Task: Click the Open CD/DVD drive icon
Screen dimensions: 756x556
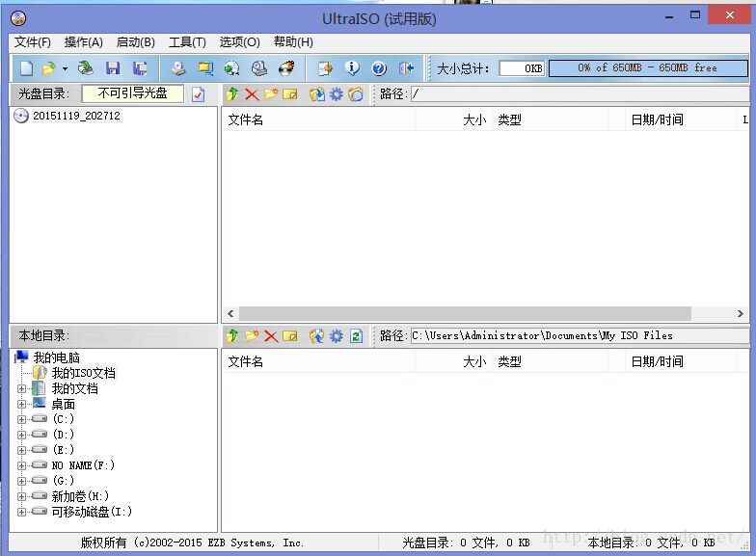Action: 86,68
